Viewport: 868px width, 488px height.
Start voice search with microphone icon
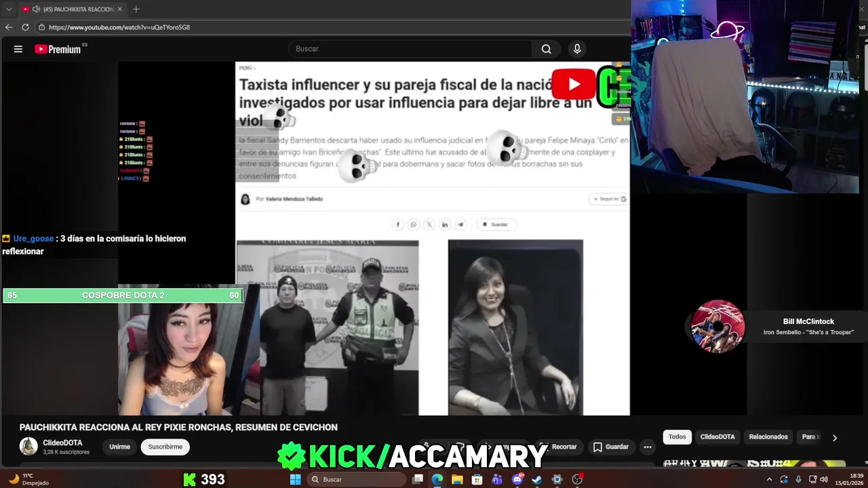(x=577, y=49)
